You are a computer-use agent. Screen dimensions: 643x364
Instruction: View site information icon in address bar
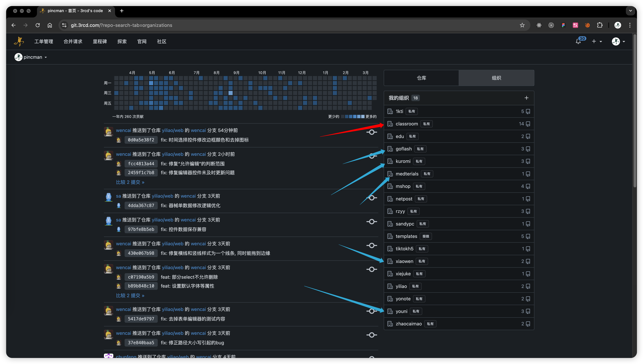click(64, 25)
